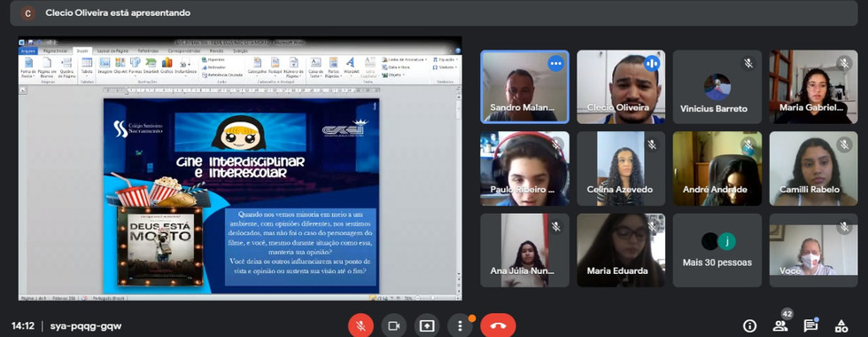Show the participants list with 42 badge

[x=780, y=326]
